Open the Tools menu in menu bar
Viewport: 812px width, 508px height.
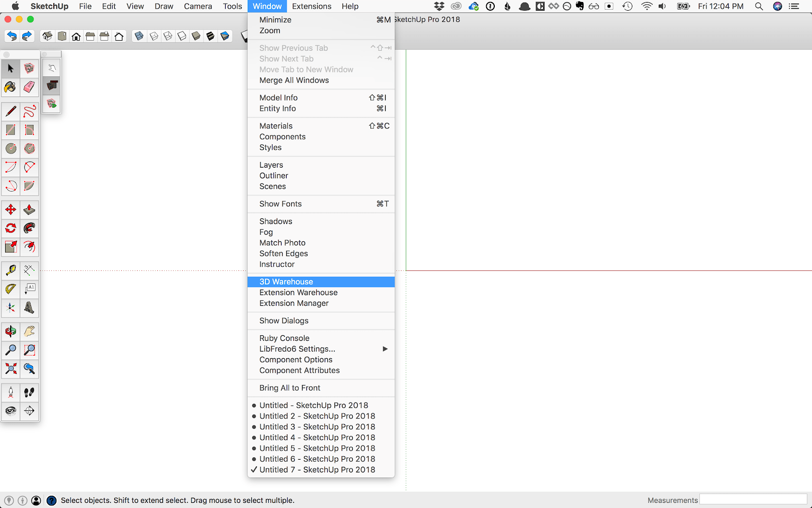tap(232, 6)
